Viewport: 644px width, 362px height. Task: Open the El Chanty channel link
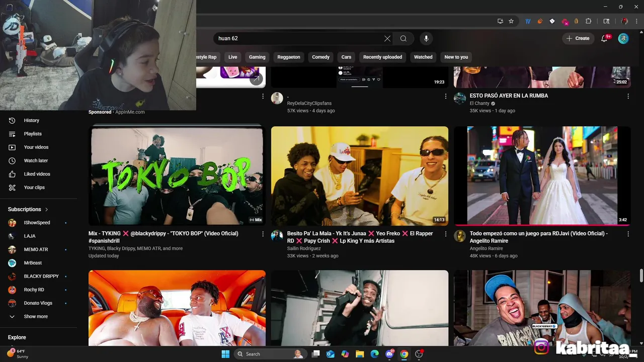[x=479, y=104]
